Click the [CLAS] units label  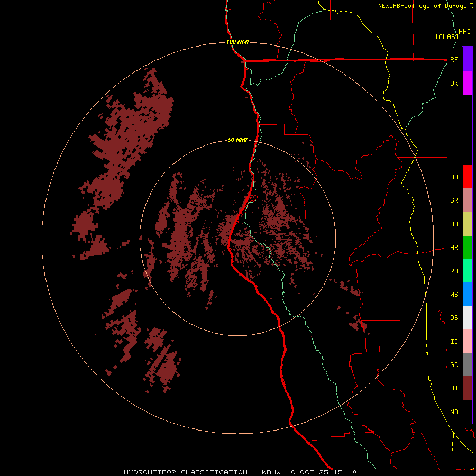[x=447, y=36]
